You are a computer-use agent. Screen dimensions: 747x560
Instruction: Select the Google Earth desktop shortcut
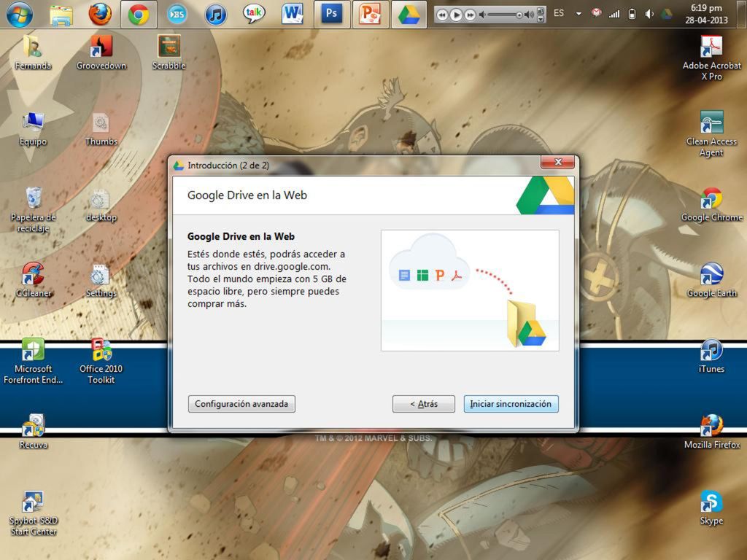pyautogui.click(x=712, y=280)
